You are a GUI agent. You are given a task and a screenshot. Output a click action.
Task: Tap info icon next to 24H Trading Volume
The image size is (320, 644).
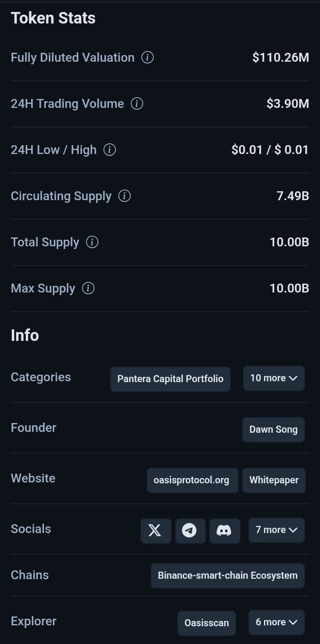click(137, 104)
